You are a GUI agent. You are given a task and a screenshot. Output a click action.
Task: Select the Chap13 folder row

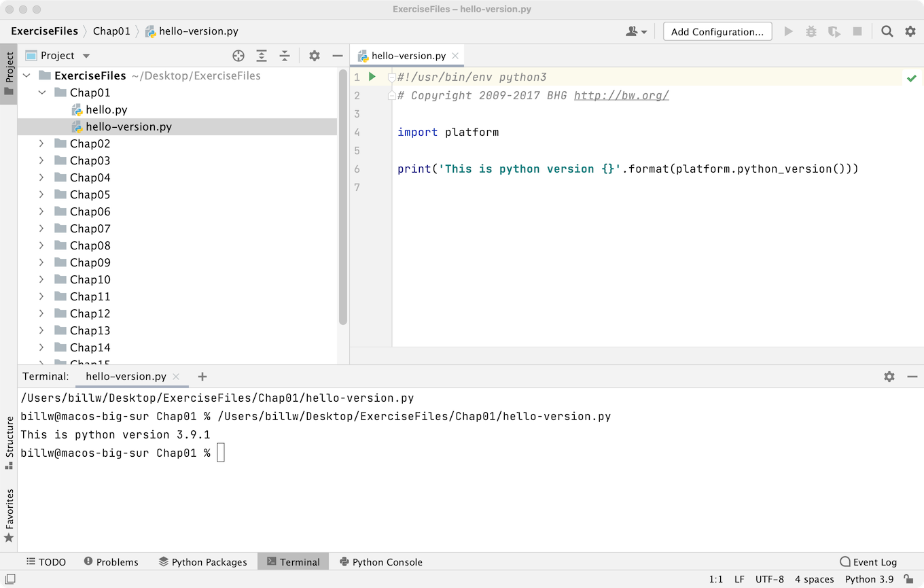pos(177,330)
